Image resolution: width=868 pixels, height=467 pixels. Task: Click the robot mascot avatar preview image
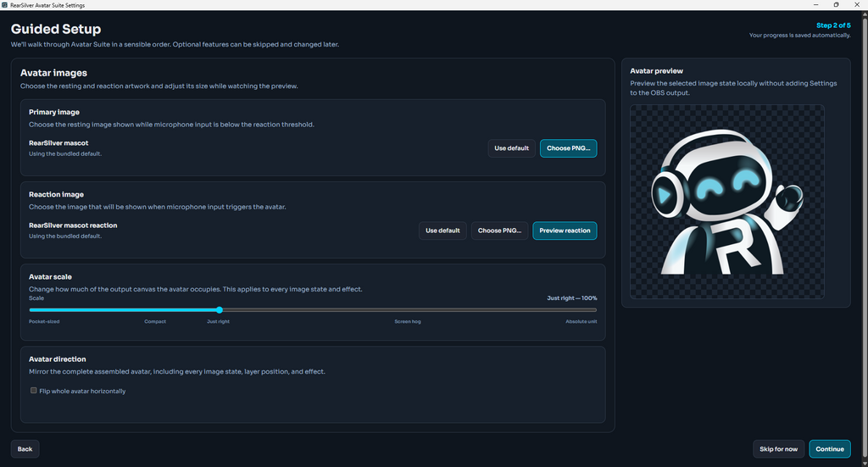(726, 202)
